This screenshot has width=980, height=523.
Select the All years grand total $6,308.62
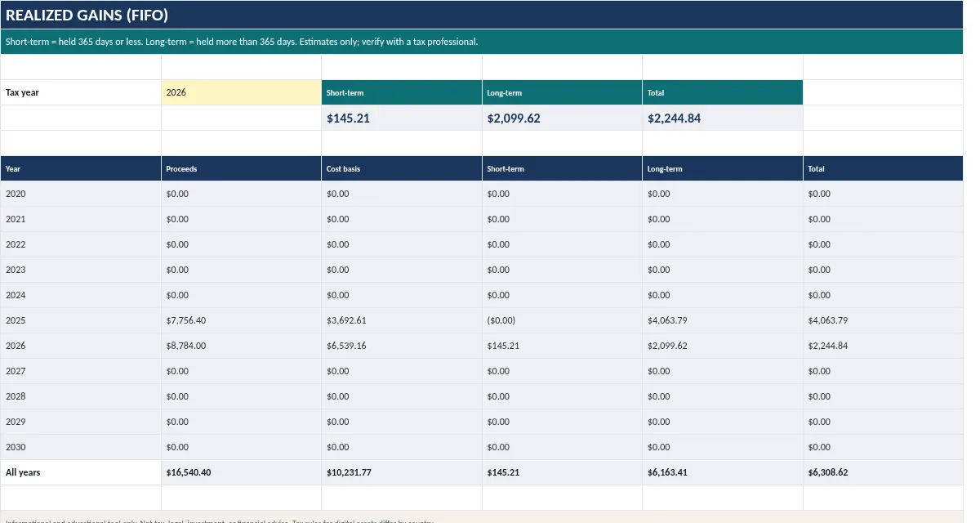pyautogui.click(x=883, y=472)
